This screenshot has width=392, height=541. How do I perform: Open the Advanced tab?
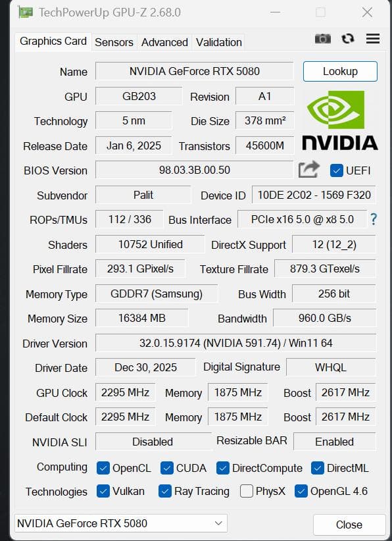[164, 42]
